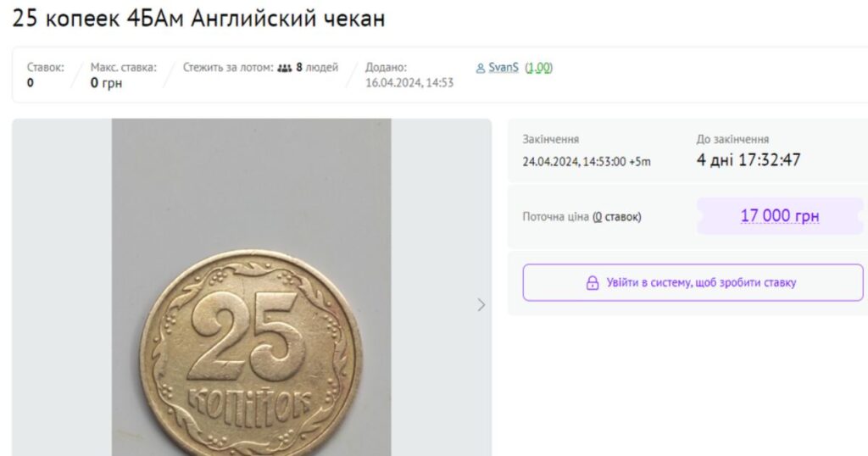Click the added date 16.04.2024, 14:53
Viewport: 868px width, 456px height.
pos(409,83)
